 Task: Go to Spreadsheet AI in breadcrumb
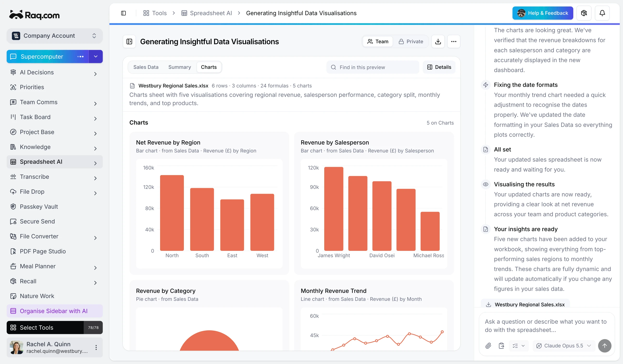coord(207,13)
